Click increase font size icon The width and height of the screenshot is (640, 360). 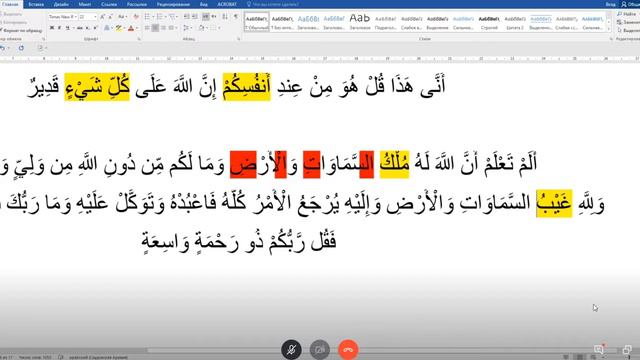pyautogui.click(x=102, y=17)
